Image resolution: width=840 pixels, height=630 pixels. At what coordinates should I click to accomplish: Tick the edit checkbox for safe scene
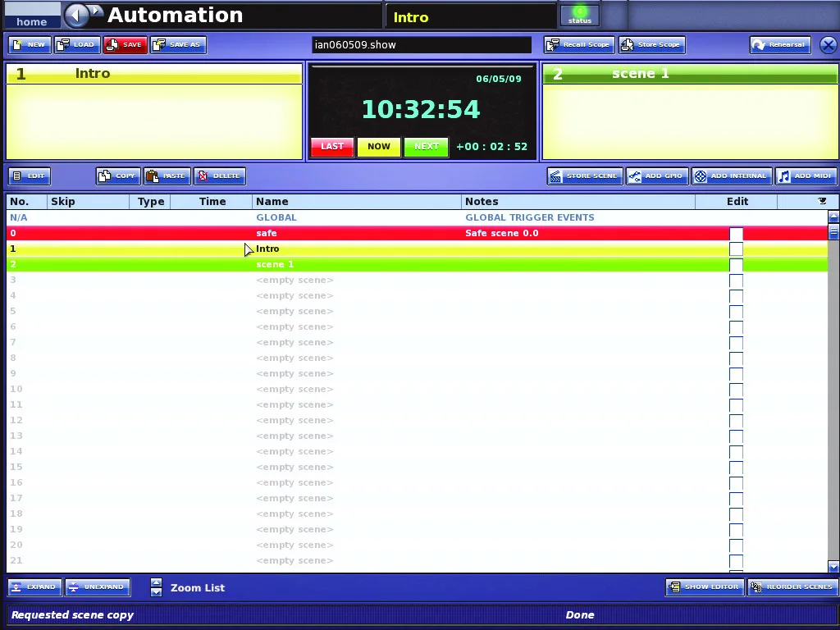pos(736,234)
